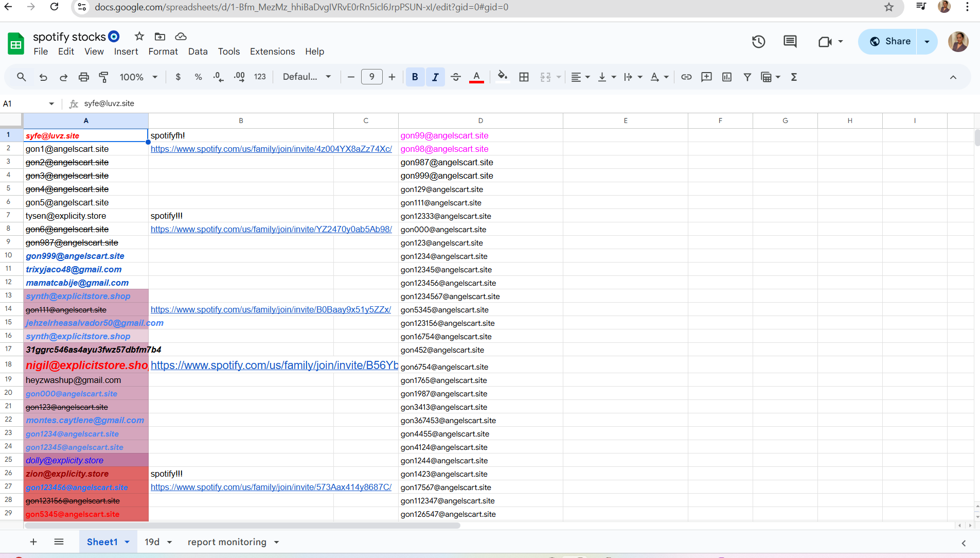The image size is (980, 558).
Task: Open filter views dropdown
Action: coord(771,77)
